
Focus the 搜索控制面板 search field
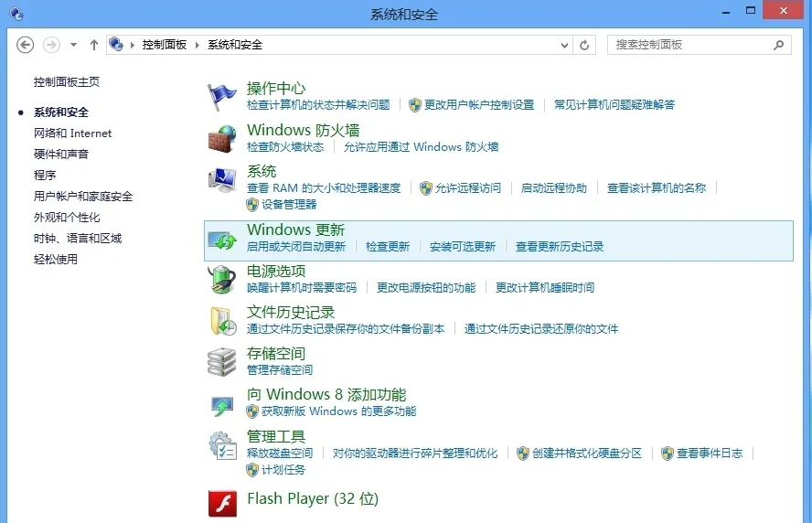tap(700, 45)
